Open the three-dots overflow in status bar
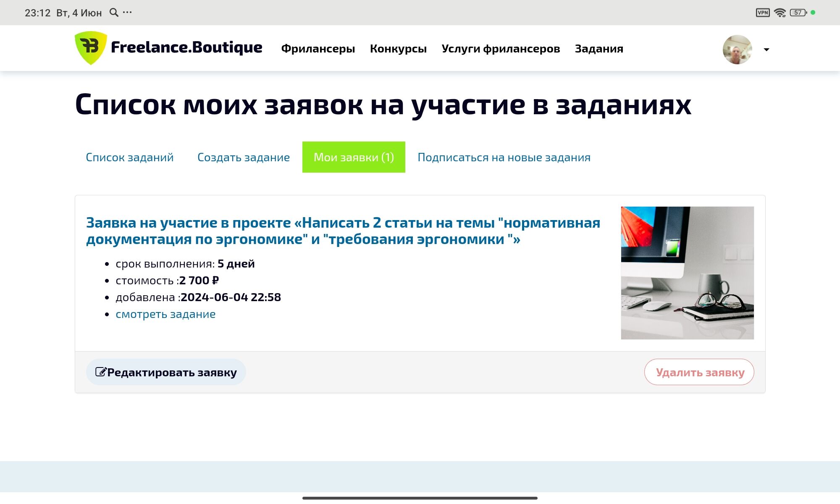The width and height of the screenshot is (840, 504). (x=127, y=13)
